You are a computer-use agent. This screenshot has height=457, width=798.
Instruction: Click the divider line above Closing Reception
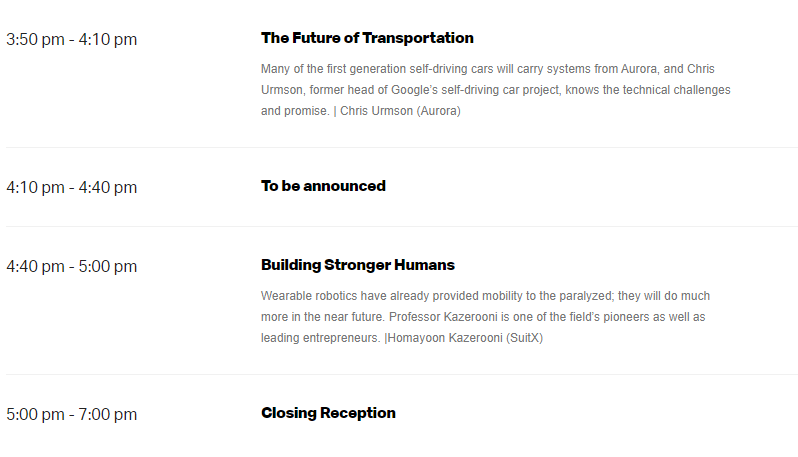pos(402,375)
